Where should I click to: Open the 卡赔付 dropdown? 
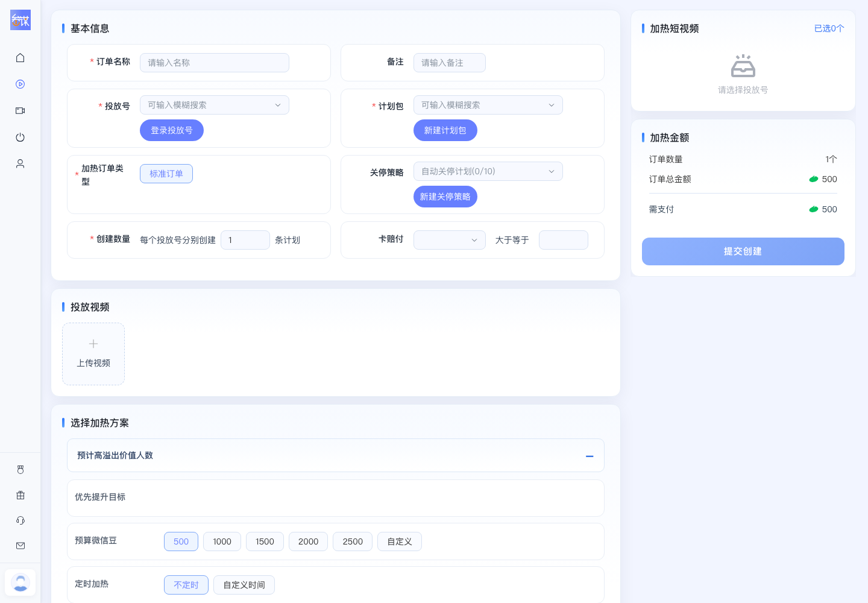pyautogui.click(x=450, y=240)
